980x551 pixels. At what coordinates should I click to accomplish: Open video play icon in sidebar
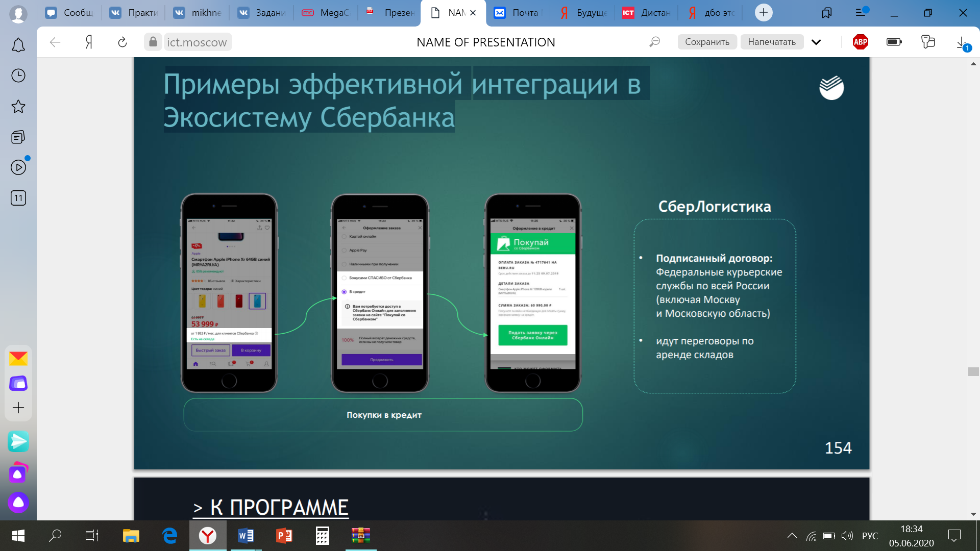[18, 167]
